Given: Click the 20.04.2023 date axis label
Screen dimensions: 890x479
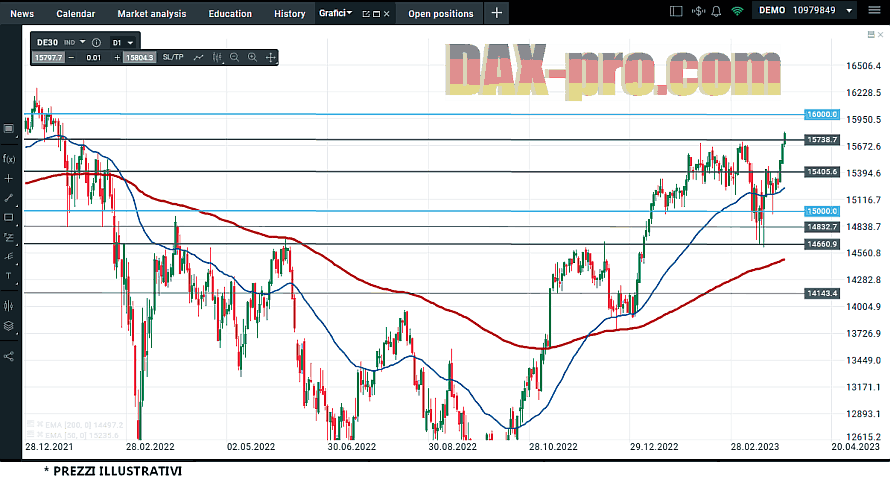Looking at the screenshot, I should coord(855,447).
